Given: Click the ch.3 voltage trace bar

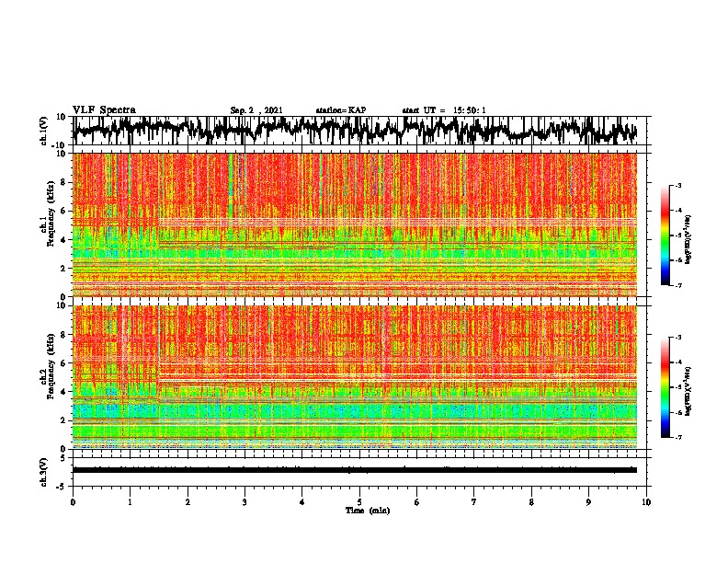Looking at the screenshot, I should click(x=355, y=470).
